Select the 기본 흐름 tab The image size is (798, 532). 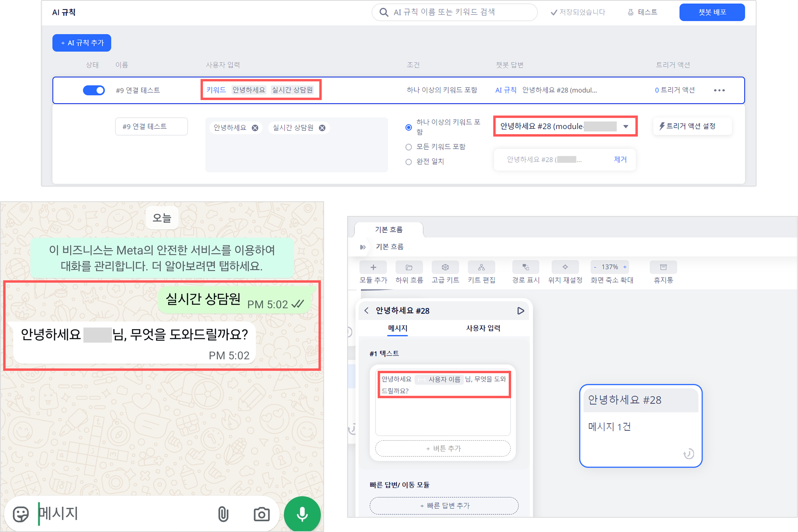389,230
